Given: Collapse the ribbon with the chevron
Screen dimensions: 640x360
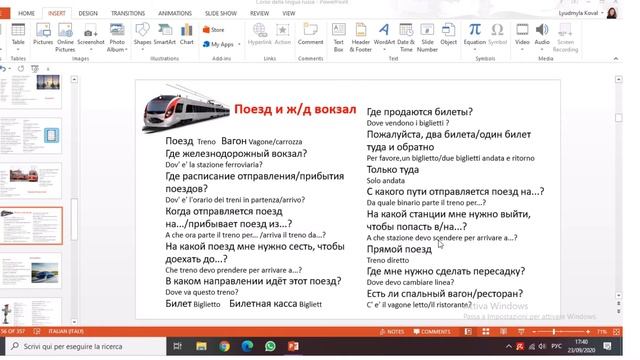Looking at the screenshot, I should point(616,59).
